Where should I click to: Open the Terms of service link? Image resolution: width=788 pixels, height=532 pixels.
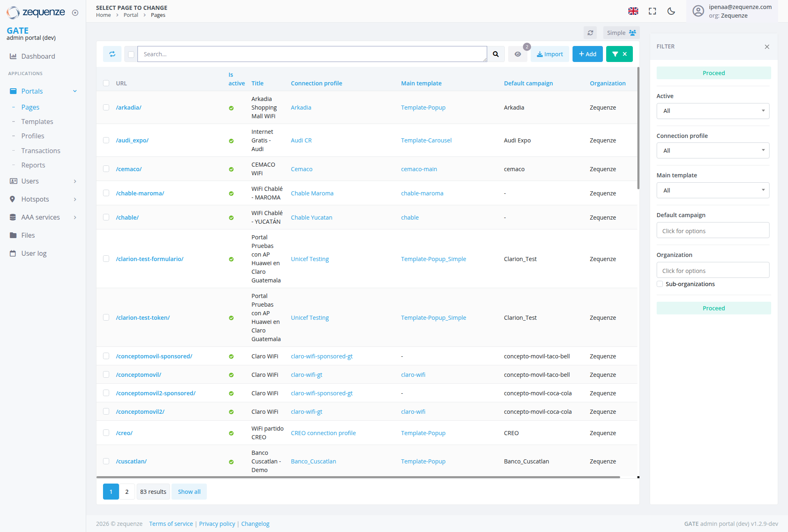pyautogui.click(x=171, y=523)
